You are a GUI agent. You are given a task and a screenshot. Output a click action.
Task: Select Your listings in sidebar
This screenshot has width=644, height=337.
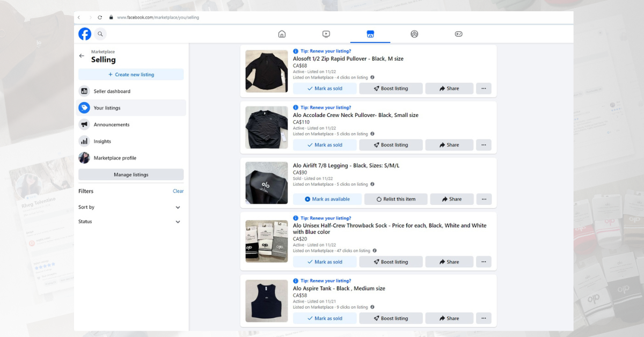(x=131, y=108)
